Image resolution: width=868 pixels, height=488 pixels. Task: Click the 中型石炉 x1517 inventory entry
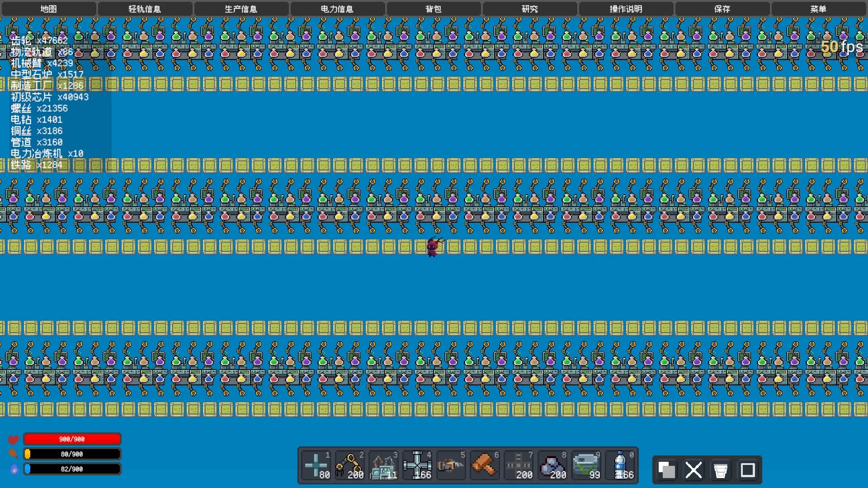47,75
